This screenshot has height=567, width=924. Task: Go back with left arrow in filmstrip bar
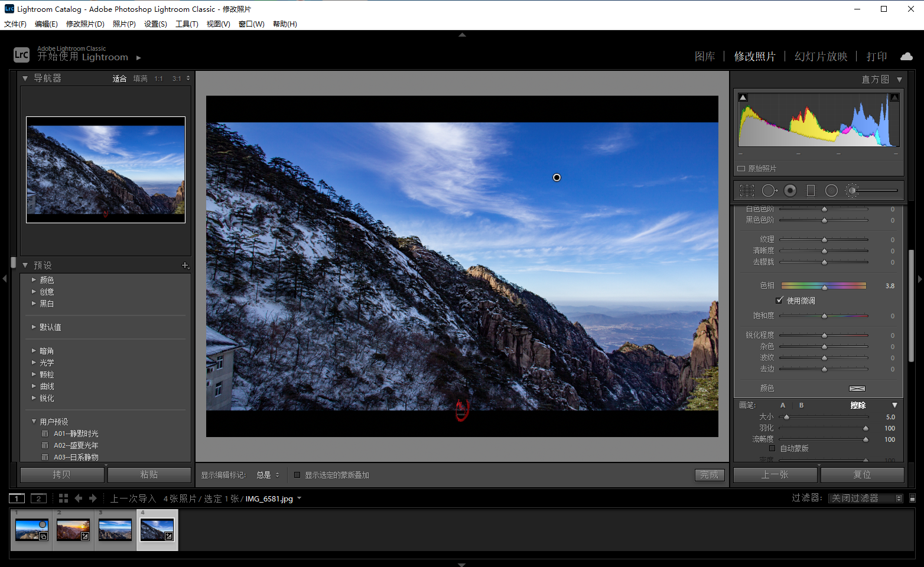(x=78, y=498)
